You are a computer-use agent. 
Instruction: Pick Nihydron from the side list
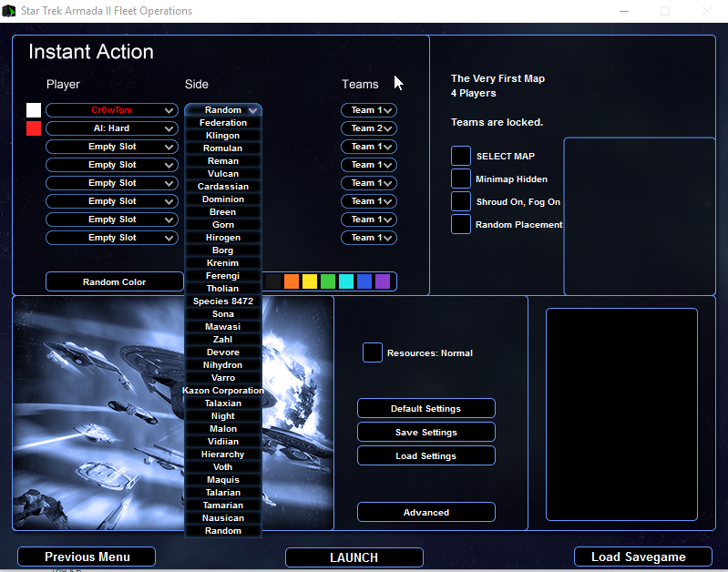point(223,365)
